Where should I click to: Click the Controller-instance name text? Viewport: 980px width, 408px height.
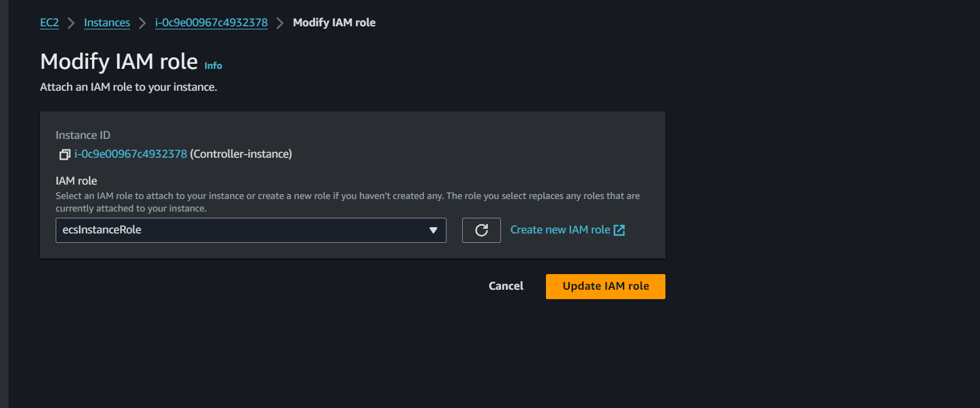(x=241, y=154)
